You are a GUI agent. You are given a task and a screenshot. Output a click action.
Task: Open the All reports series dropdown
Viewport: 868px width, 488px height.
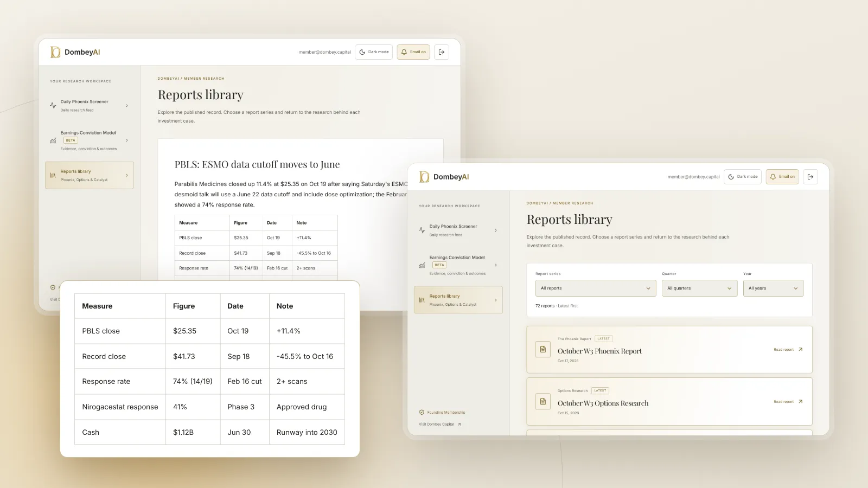pos(596,288)
